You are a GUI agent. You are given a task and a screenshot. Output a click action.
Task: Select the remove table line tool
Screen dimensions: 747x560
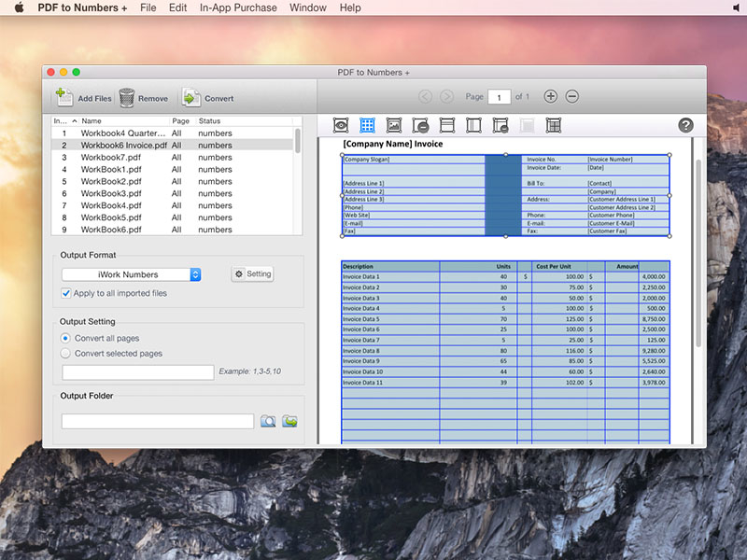tap(500, 126)
